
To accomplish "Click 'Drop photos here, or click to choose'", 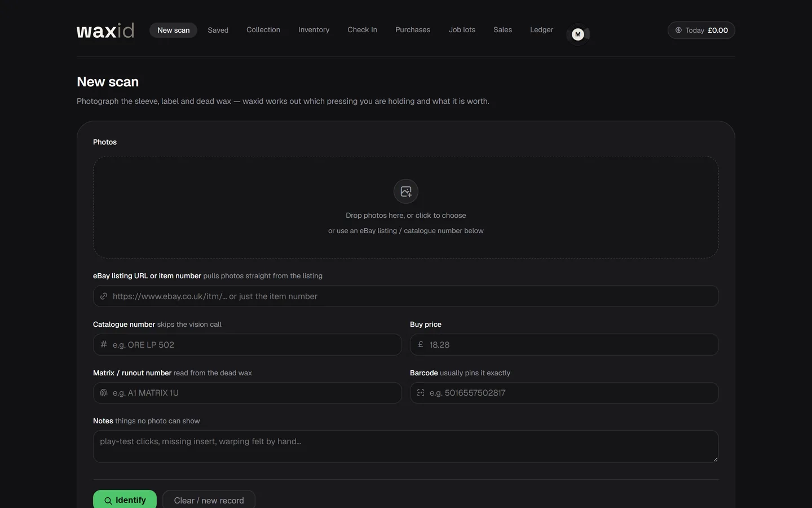I will 406,216.
